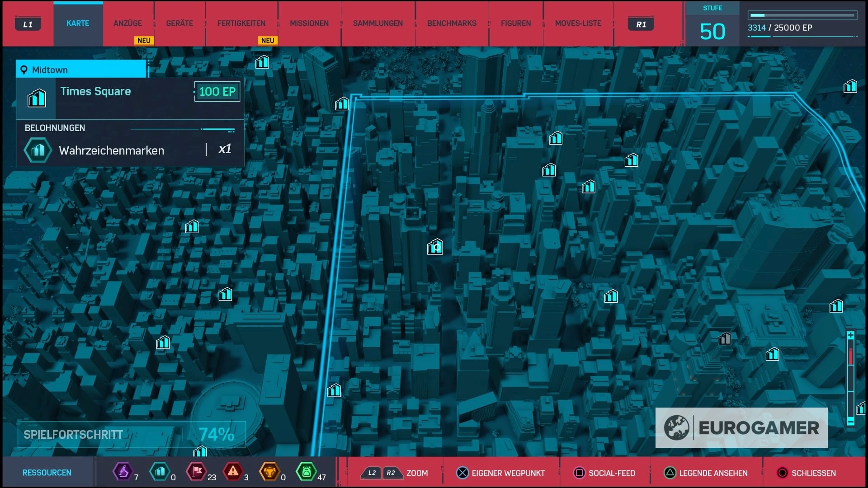Select landmark marker at Midtown border's top-left corner
This screenshot has width=868, height=488.
[x=342, y=104]
